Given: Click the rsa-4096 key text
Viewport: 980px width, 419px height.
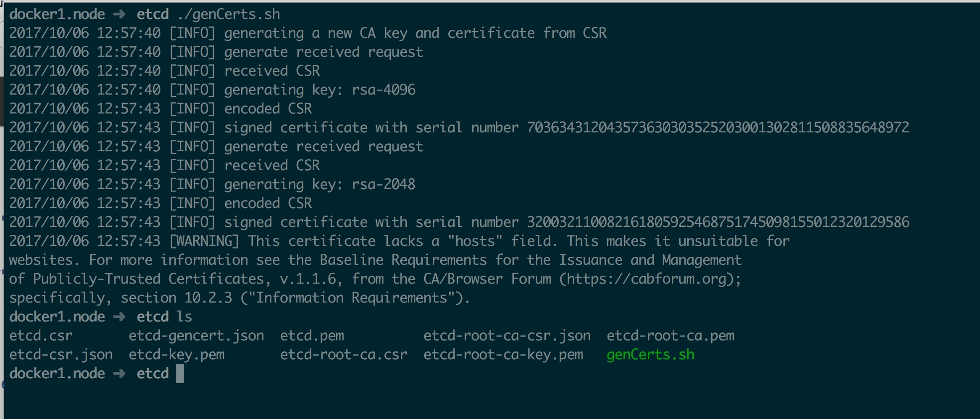Looking at the screenshot, I should click(383, 90).
